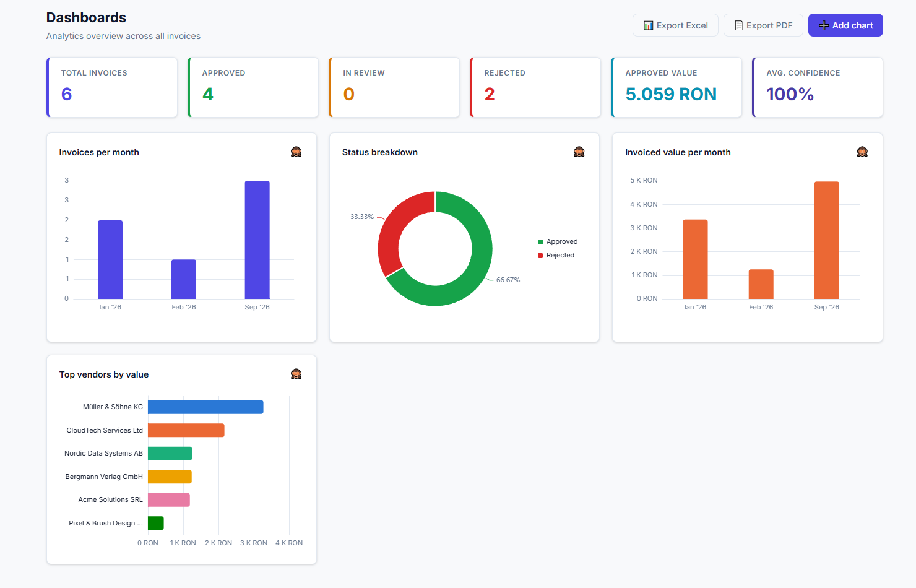
Task: Click the 33.33% donut label
Action: click(362, 217)
